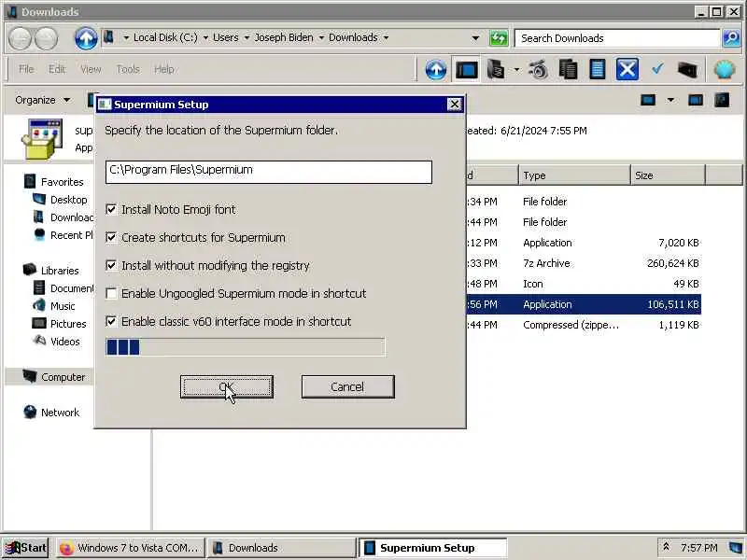Uncheck Install Noto Emoji font
Image resolution: width=747 pixels, height=560 pixels.
tap(111, 209)
